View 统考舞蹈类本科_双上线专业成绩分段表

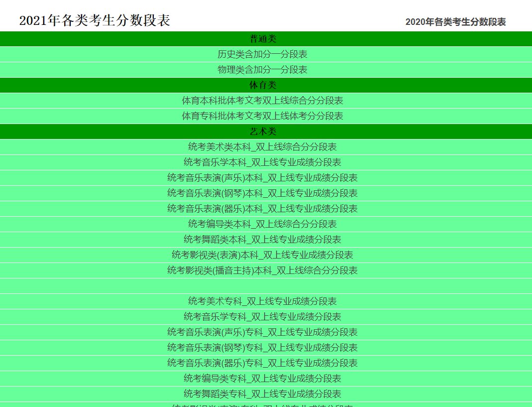pos(262,240)
